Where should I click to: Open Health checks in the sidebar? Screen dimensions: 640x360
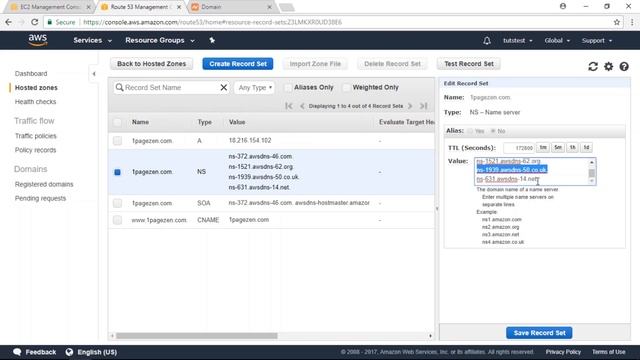[x=35, y=102]
